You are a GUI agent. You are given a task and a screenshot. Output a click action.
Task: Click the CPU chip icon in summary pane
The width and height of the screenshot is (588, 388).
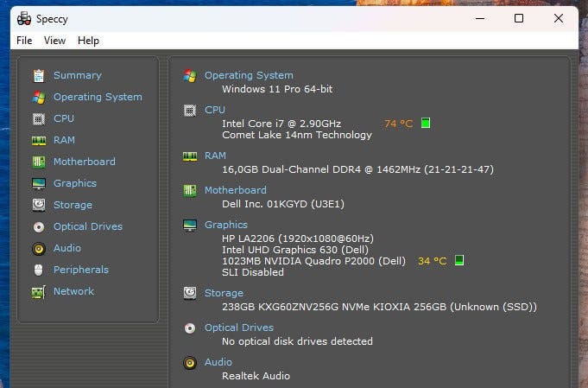coord(190,111)
